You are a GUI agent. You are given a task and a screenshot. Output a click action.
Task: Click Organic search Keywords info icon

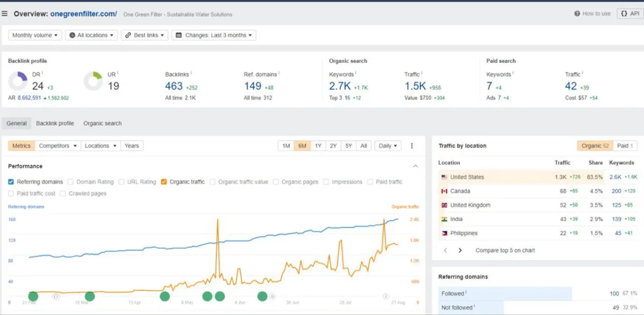356,73
